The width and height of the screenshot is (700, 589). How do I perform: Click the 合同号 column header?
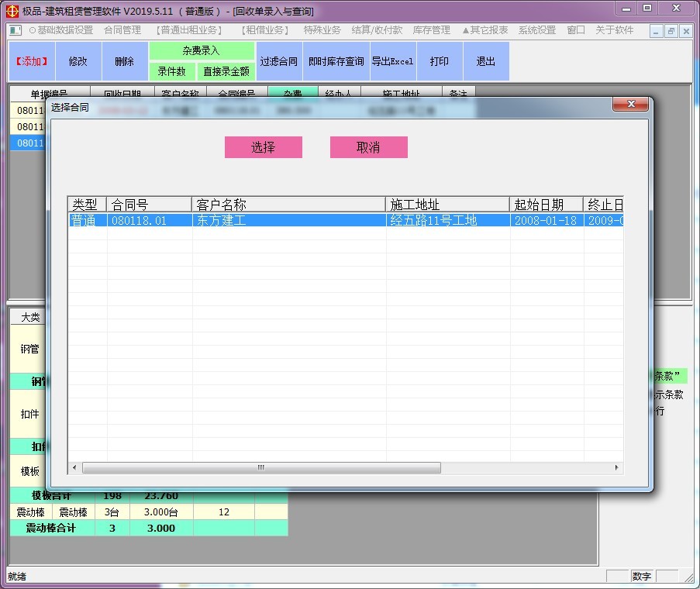click(149, 205)
